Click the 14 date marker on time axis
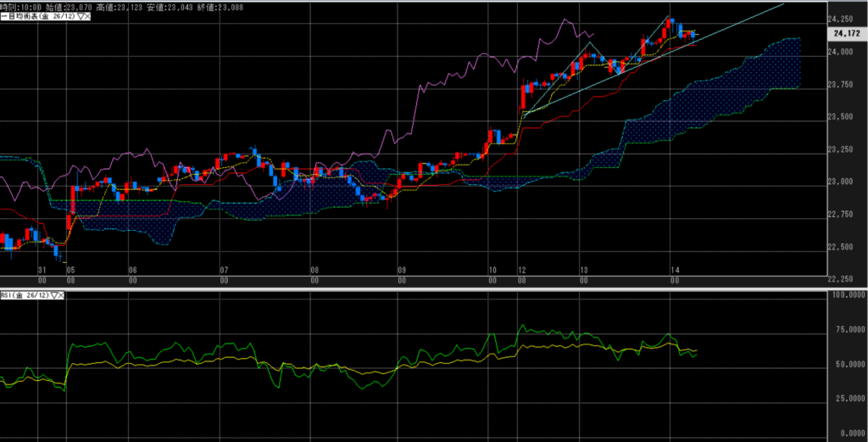868x442 pixels. 671,270
